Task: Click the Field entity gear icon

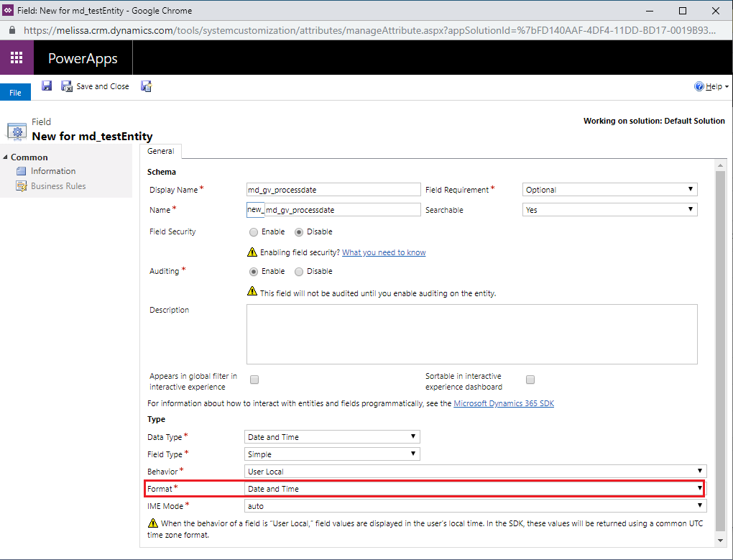Action: pyautogui.click(x=17, y=131)
